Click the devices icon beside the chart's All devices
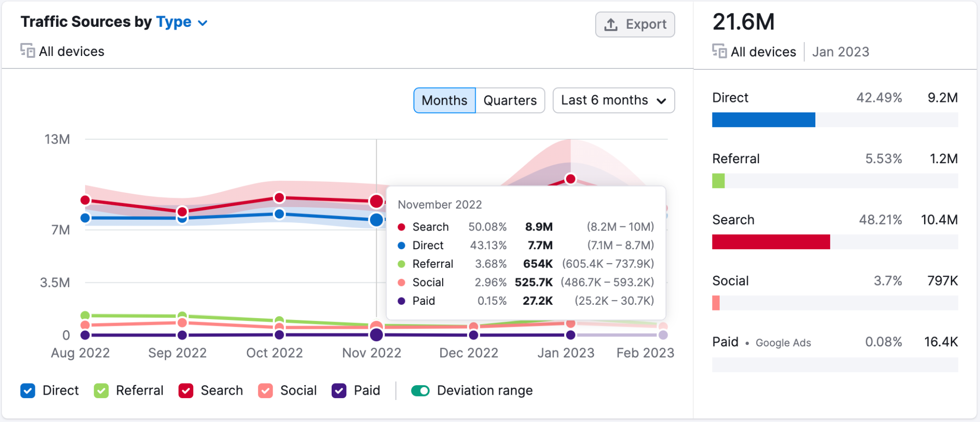The width and height of the screenshot is (980, 422). click(28, 50)
